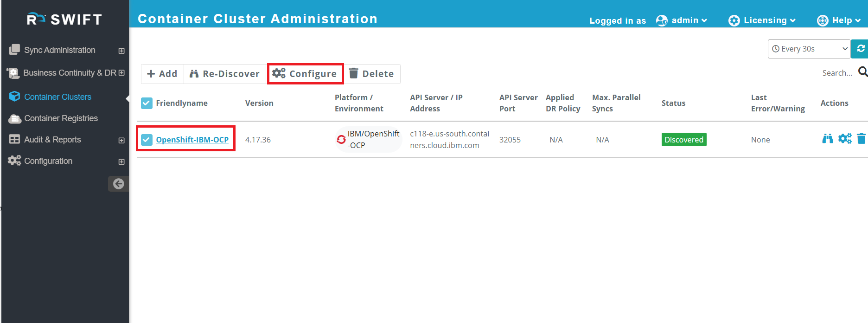Open the Help dropdown
The width and height of the screenshot is (868, 323).
[x=846, y=20]
